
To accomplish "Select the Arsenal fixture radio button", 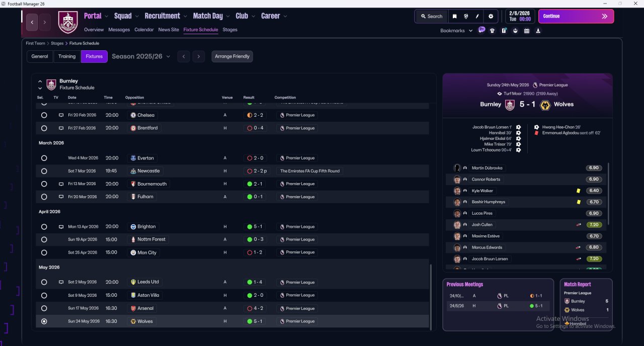I will (x=44, y=308).
